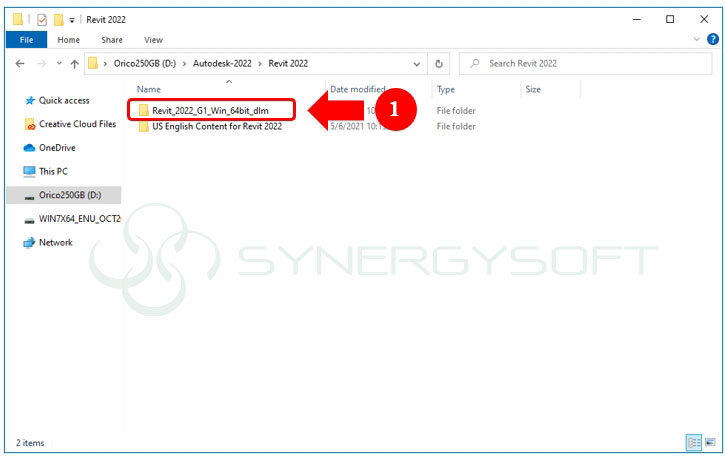Select Revit 2022 breadcrumb in address bar
The image size is (725, 460).
pyautogui.click(x=288, y=63)
